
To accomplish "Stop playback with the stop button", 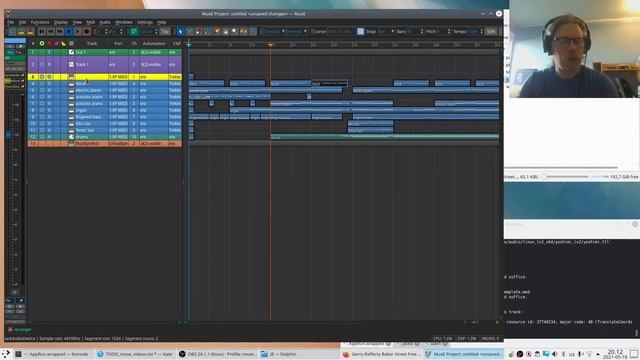I will coord(69,31).
